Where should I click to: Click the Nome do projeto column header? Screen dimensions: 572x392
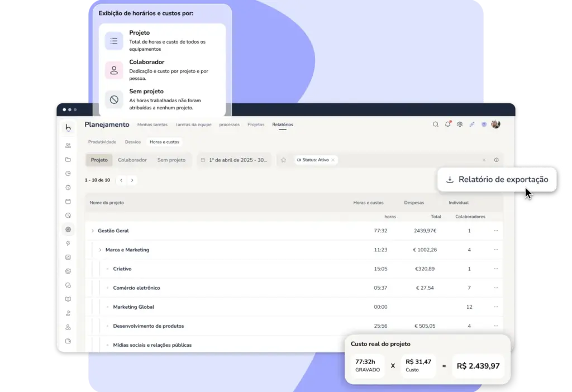[x=107, y=203]
